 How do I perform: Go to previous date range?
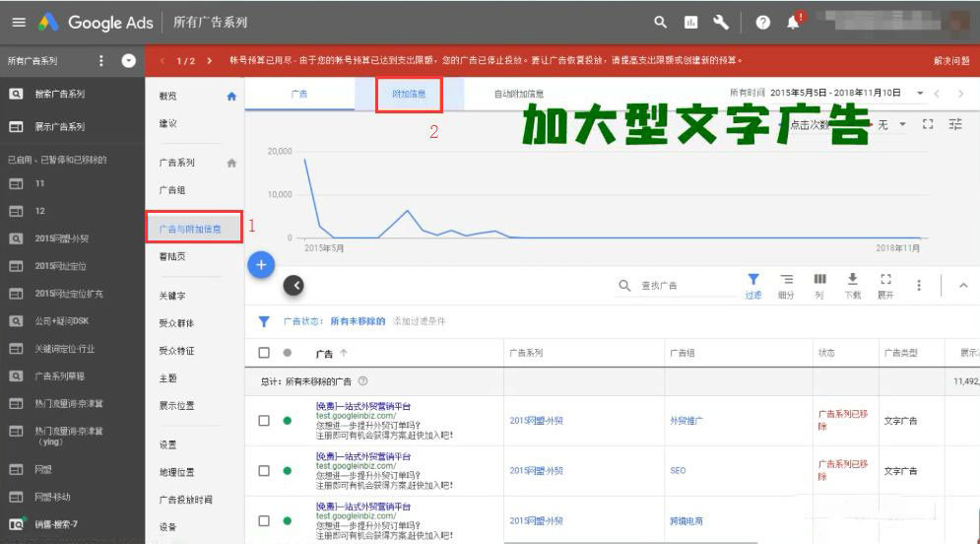pos(937,94)
